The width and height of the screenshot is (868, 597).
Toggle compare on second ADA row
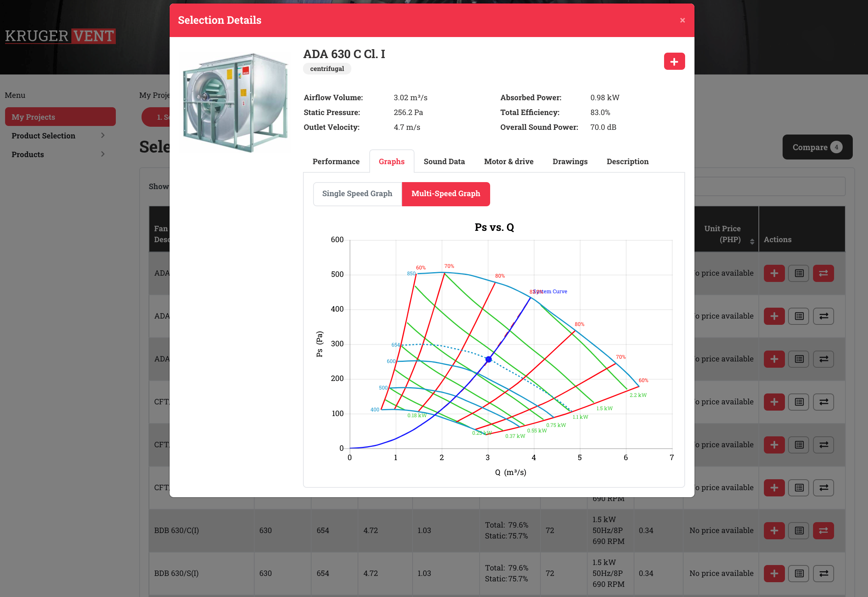coord(824,316)
